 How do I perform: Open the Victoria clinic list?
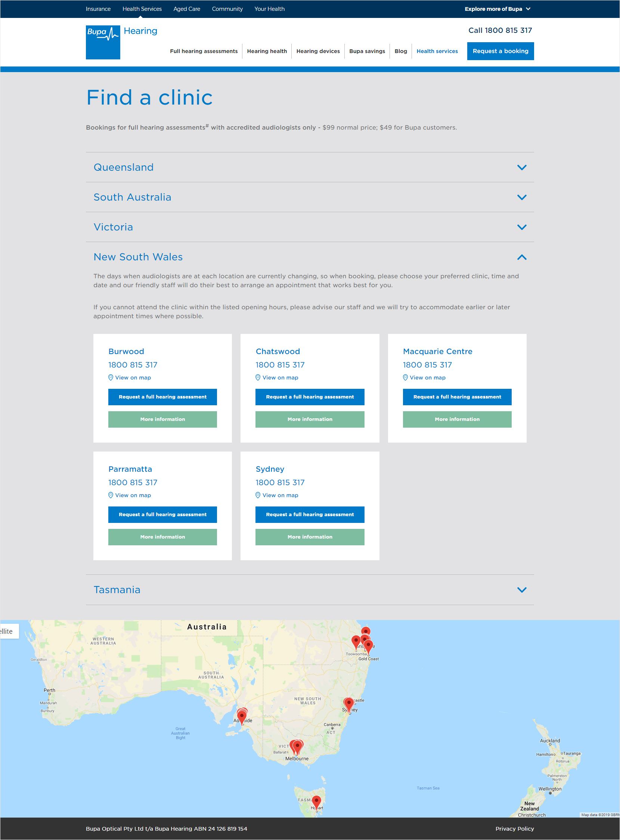coord(310,227)
